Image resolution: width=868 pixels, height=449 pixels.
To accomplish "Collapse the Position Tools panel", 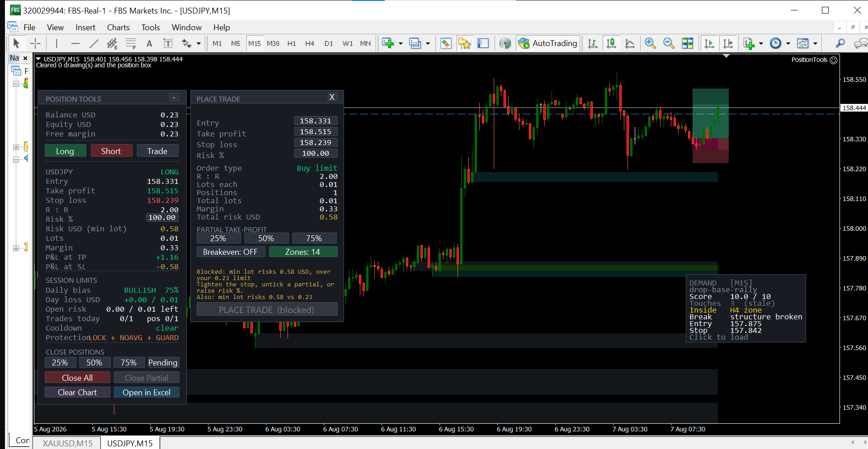I will (x=175, y=98).
